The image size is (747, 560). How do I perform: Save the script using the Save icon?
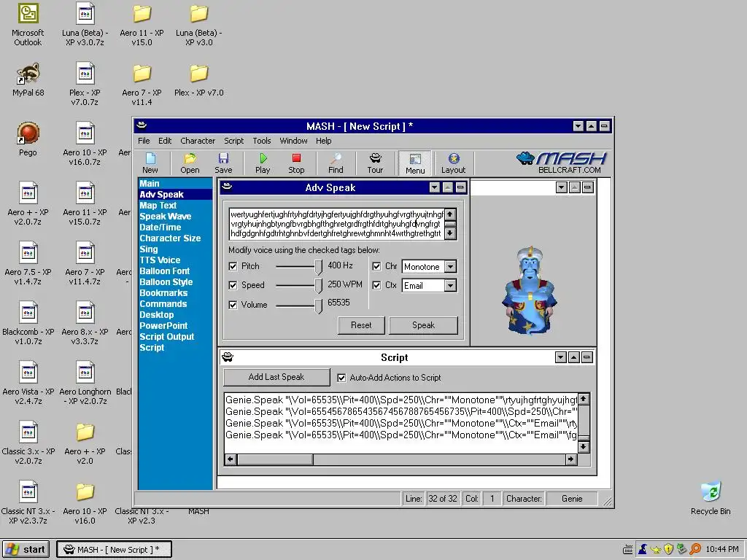pyautogui.click(x=223, y=163)
